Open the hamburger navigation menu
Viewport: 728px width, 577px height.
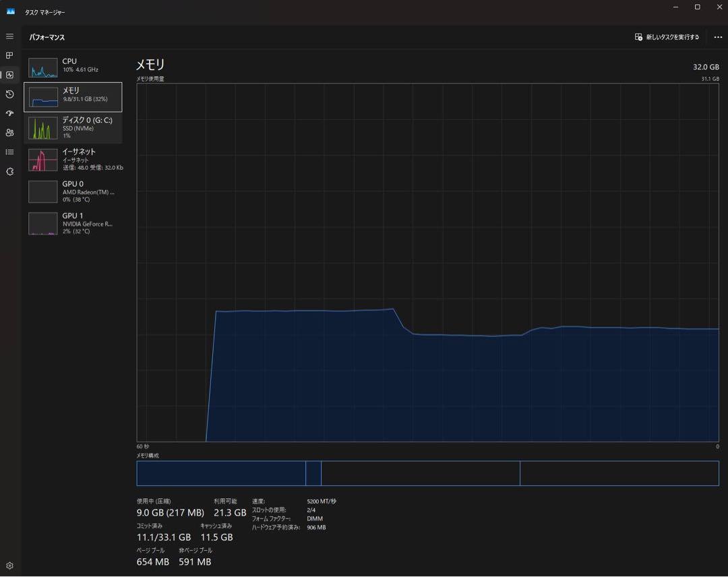tap(9, 36)
